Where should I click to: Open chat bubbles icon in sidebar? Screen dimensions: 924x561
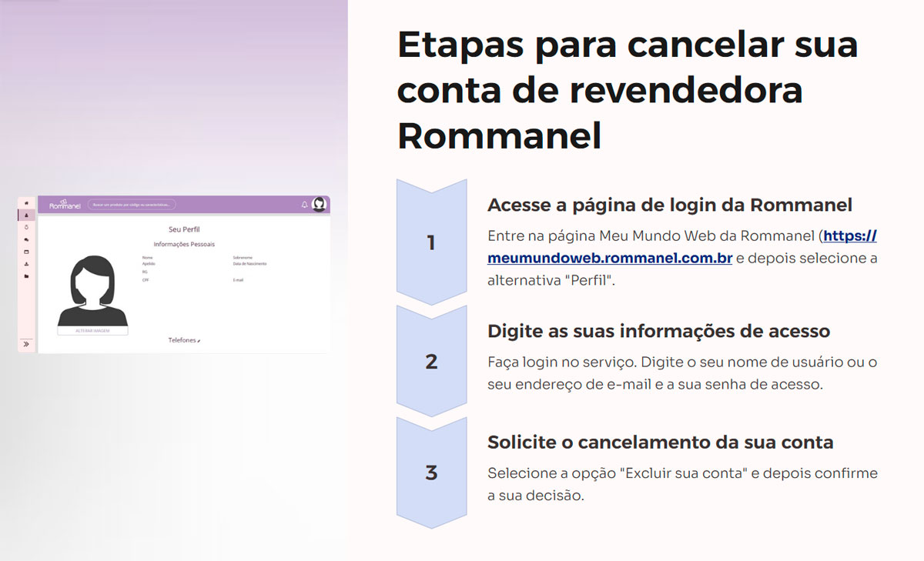tap(26, 239)
